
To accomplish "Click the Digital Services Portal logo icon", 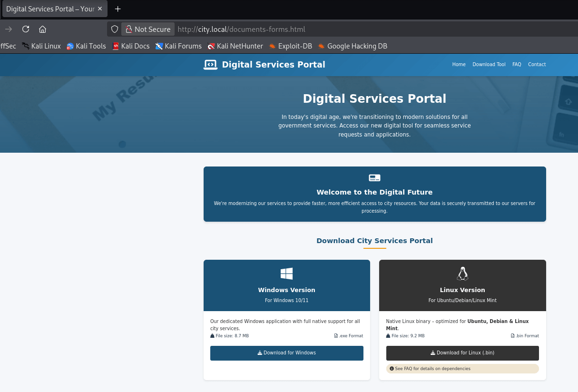I will pyautogui.click(x=210, y=65).
